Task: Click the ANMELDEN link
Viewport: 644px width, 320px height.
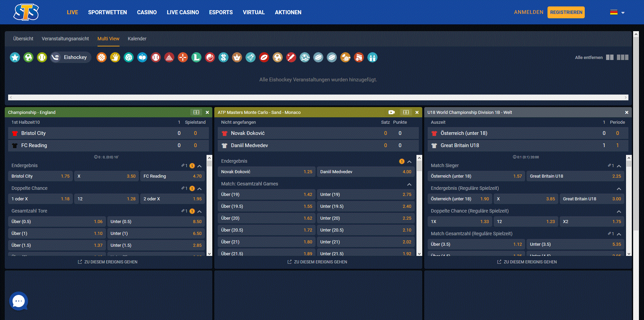Action: coord(529,12)
